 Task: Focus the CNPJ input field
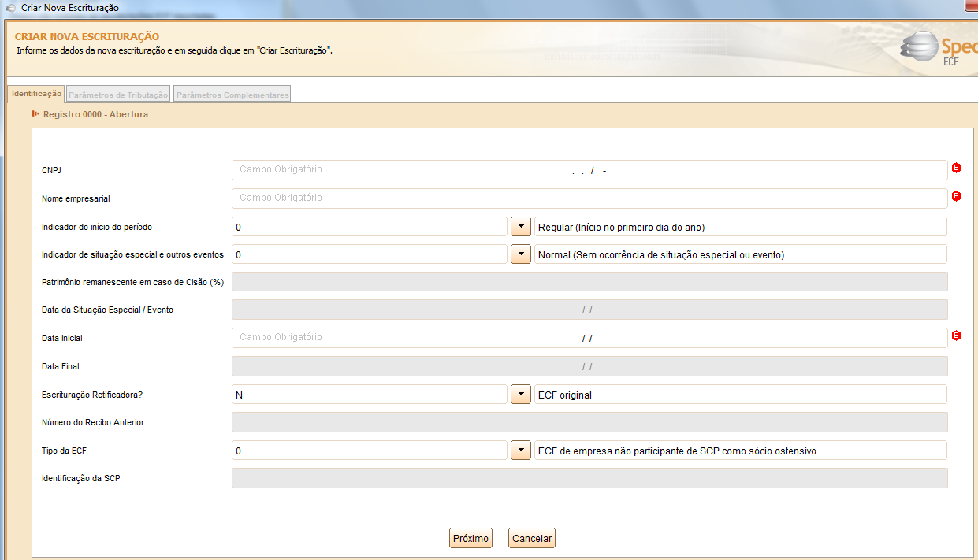tap(589, 170)
